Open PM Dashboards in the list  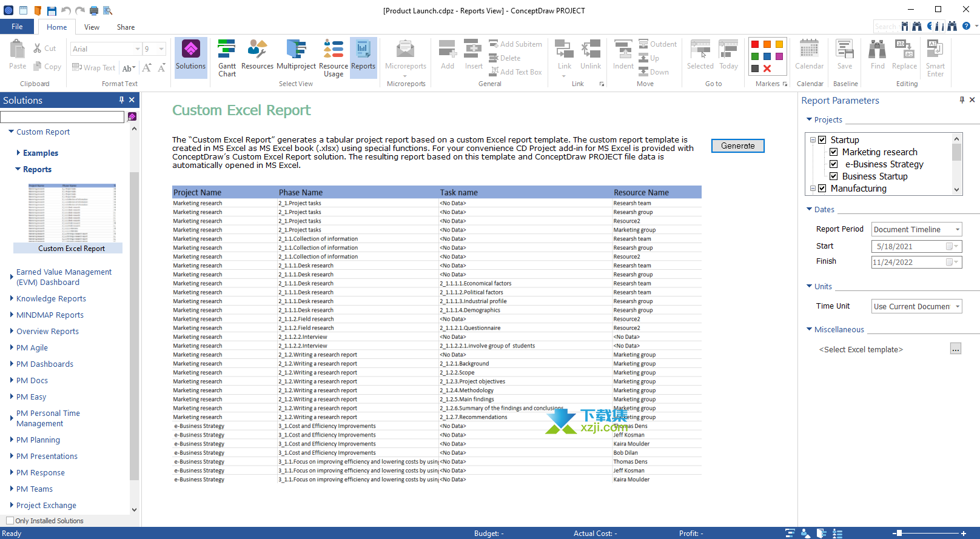pyautogui.click(x=45, y=364)
